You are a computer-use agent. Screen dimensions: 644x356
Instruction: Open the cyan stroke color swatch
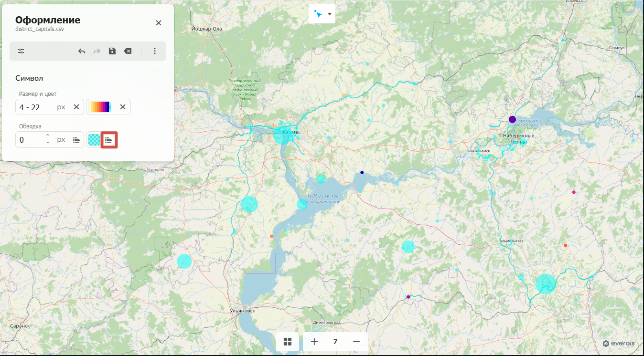pyautogui.click(x=94, y=140)
